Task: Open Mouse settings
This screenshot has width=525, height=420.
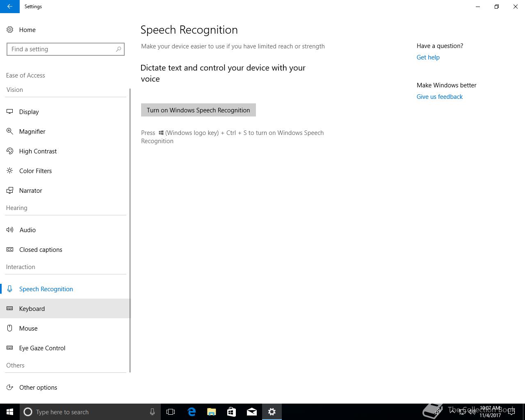Action: pyautogui.click(x=66, y=329)
